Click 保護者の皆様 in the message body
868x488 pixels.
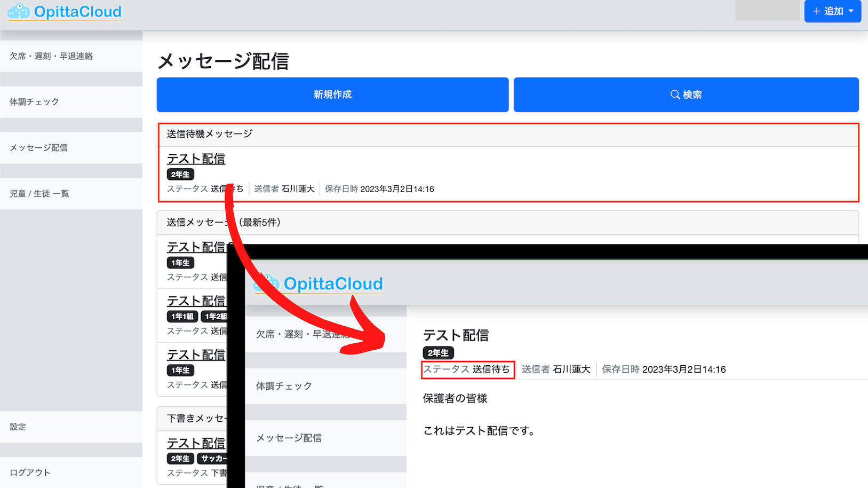tap(455, 399)
